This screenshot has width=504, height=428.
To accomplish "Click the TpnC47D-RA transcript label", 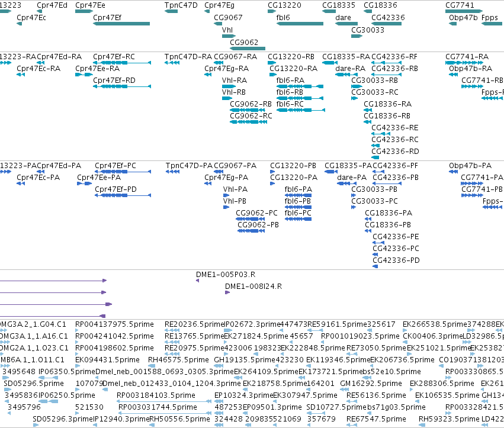I will point(188,57).
